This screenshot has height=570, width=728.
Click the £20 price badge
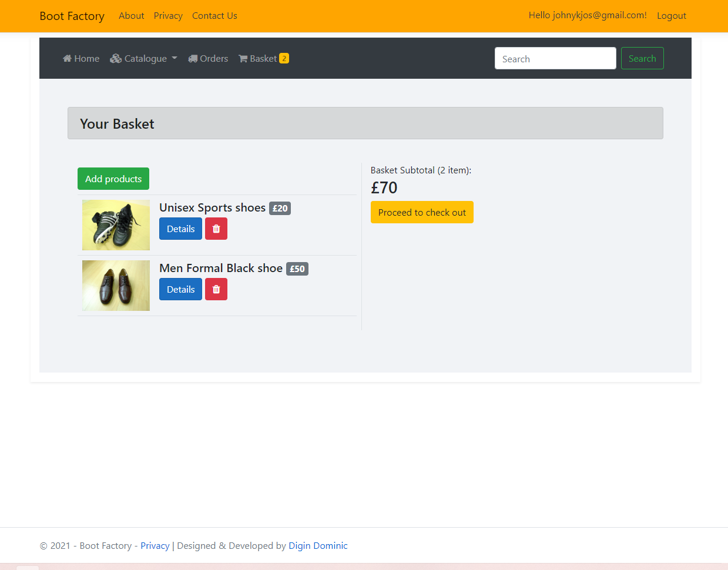point(280,208)
